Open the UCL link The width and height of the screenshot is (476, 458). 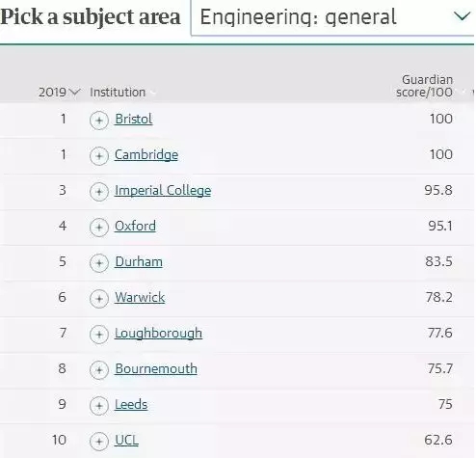[126, 440]
